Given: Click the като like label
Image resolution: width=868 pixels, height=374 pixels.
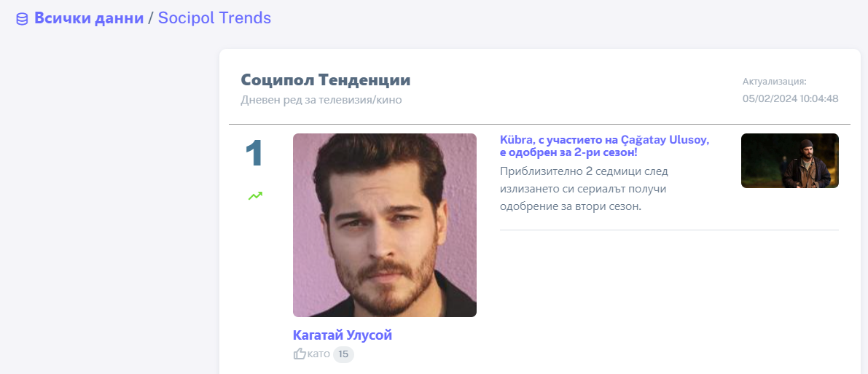Looking at the screenshot, I should click(319, 354).
